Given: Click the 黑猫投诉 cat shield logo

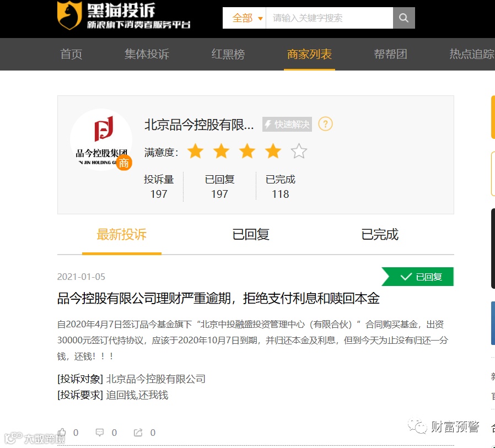Looking at the screenshot, I should (x=69, y=15).
